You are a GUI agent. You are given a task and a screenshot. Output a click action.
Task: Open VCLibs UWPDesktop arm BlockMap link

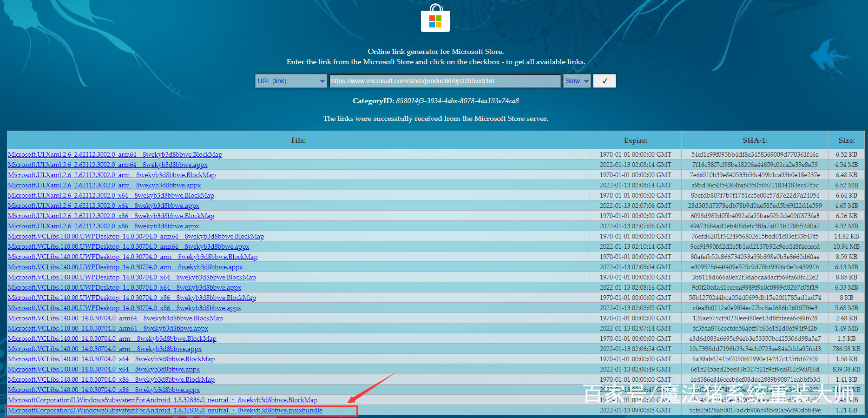click(x=133, y=257)
